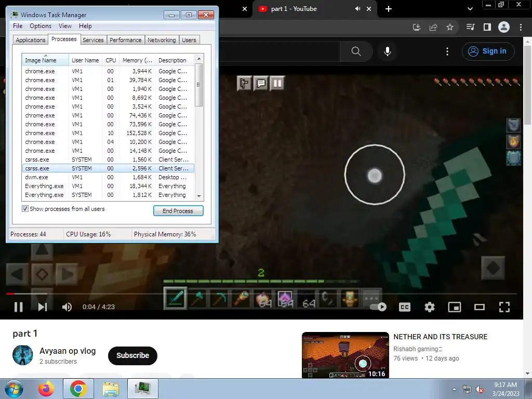The image size is (532, 399).
Task: Select dwm.exe process row
Action: point(108,177)
